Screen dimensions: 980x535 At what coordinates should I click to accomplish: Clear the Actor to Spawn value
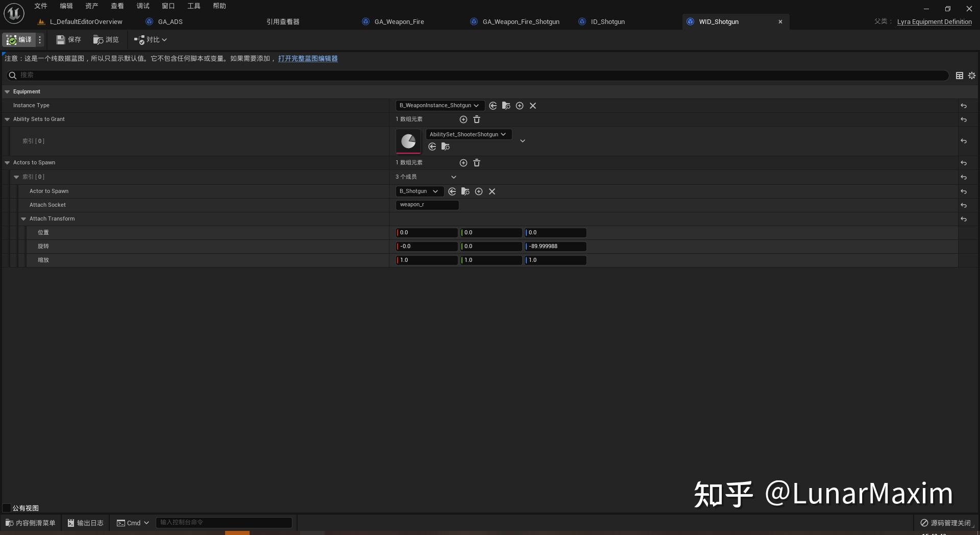click(x=492, y=191)
